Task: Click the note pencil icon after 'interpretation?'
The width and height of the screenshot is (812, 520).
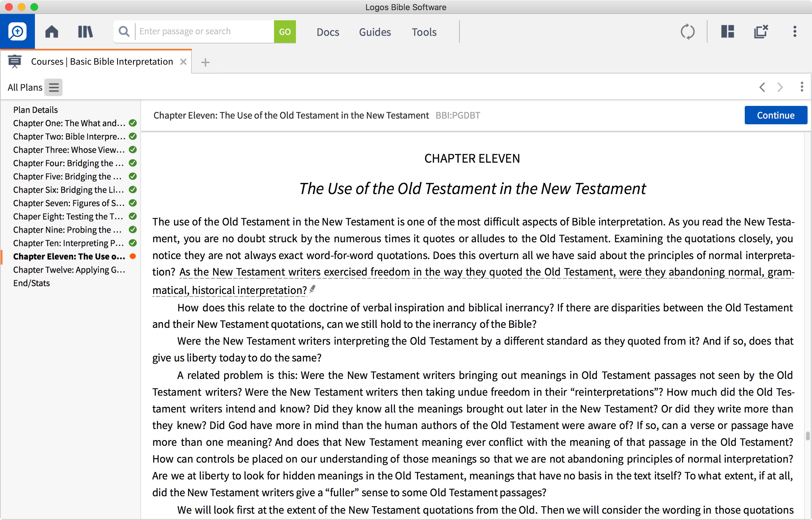Action: point(312,289)
